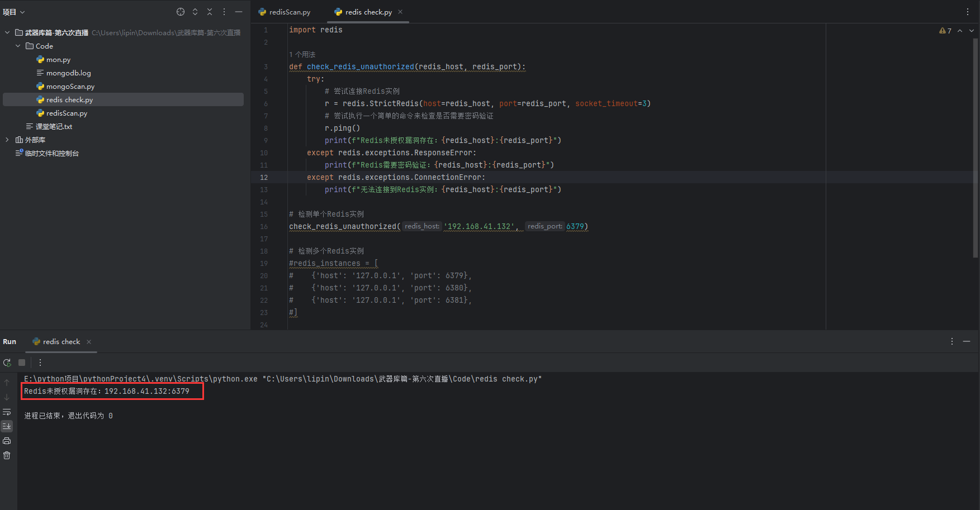Click the '192.168.41.132' string argument

(x=480, y=226)
